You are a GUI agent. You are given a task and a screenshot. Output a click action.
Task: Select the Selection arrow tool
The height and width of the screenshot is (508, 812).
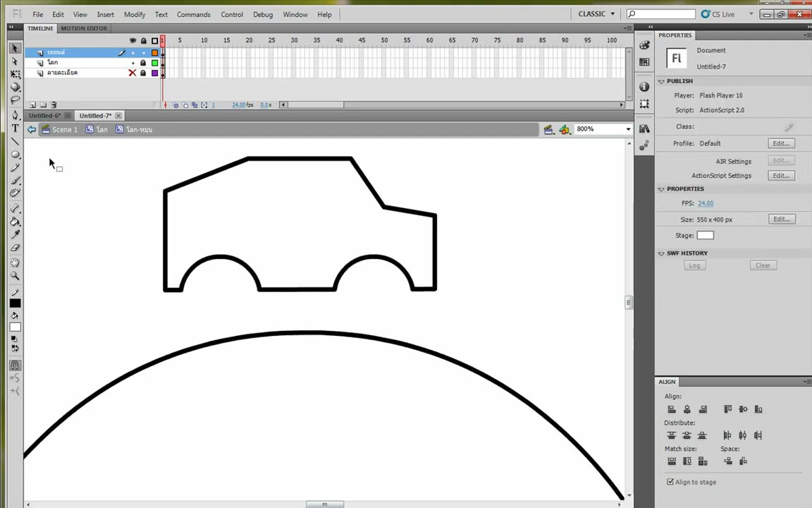15,48
